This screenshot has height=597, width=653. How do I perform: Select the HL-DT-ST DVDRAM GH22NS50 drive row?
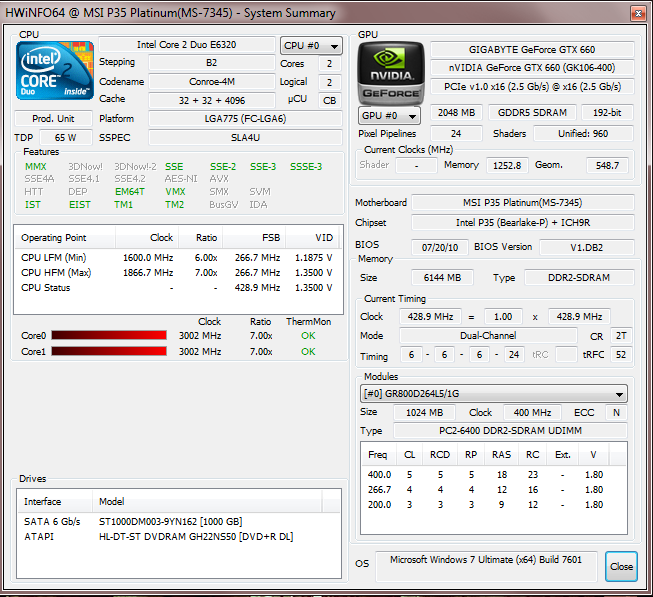coord(178,537)
